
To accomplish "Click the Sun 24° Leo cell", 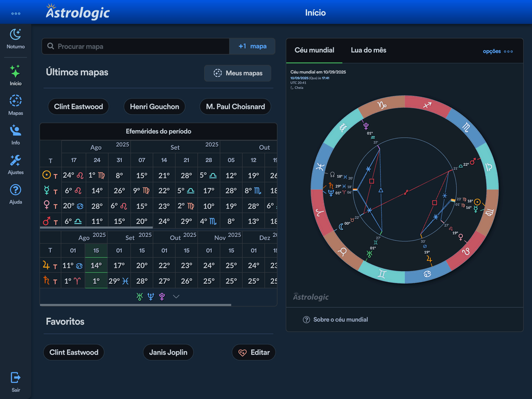I will coord(73,175).
